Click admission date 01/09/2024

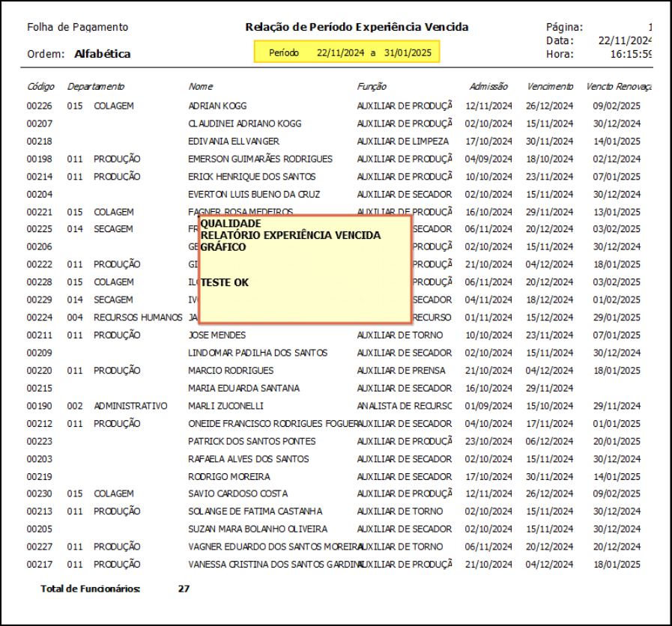488,406
